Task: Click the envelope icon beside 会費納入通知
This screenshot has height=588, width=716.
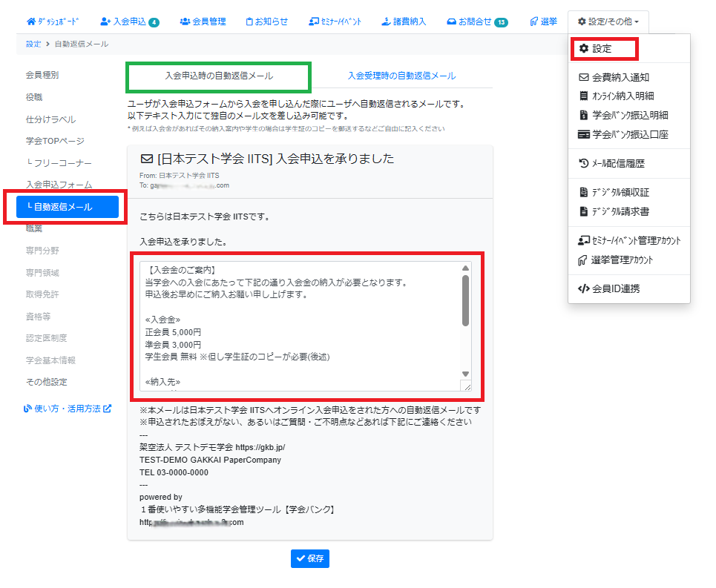Action: click(583, 77)
